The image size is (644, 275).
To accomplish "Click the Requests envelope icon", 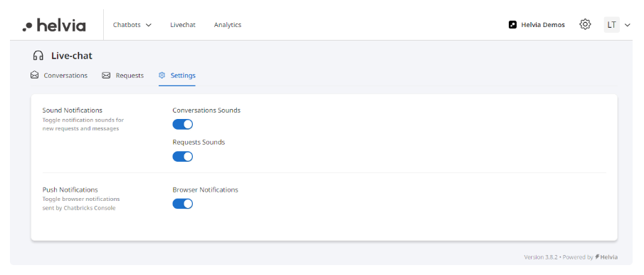I will pos(106,76).
